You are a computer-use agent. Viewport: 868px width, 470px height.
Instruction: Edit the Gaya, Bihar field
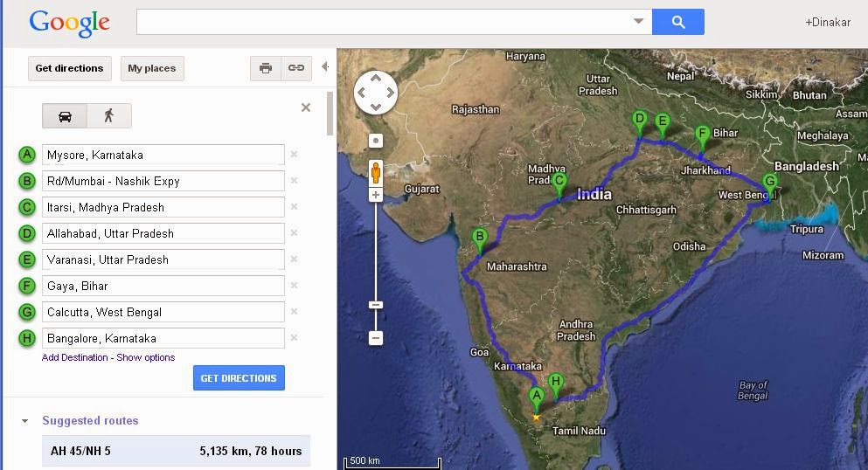tap(163, 286)
